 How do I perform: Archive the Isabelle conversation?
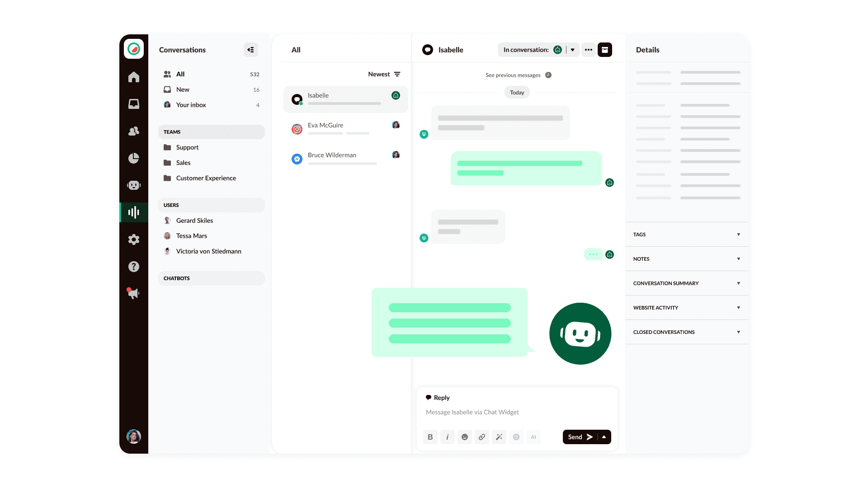(x=605, y=50)
